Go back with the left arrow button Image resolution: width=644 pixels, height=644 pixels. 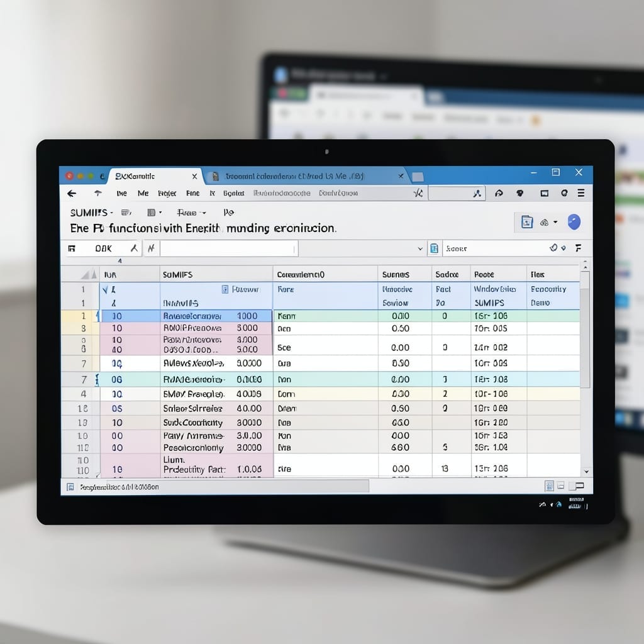point(72,194)
